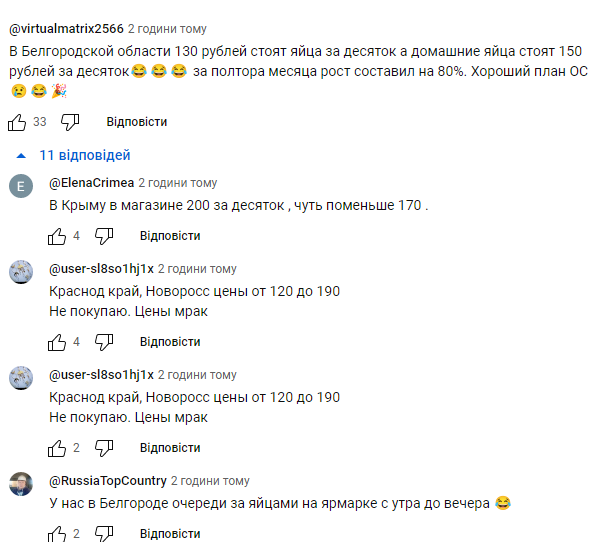The height and width of the screenshot is (542, 608).
Task: Reply to @ElenaCrimea's comment
Action: [170, 236]
